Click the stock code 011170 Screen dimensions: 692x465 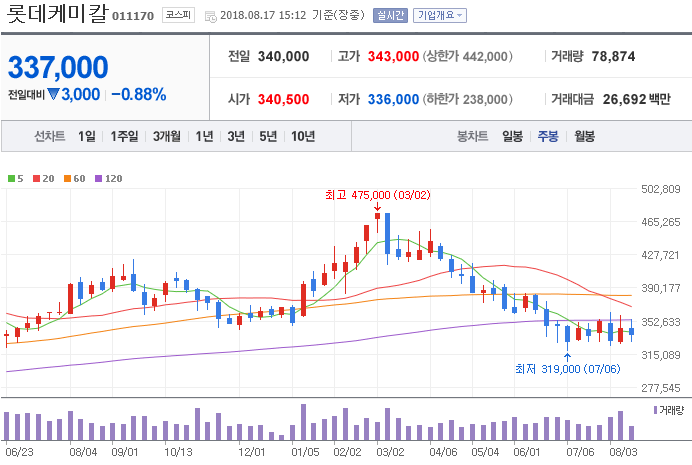coord(133,16)
